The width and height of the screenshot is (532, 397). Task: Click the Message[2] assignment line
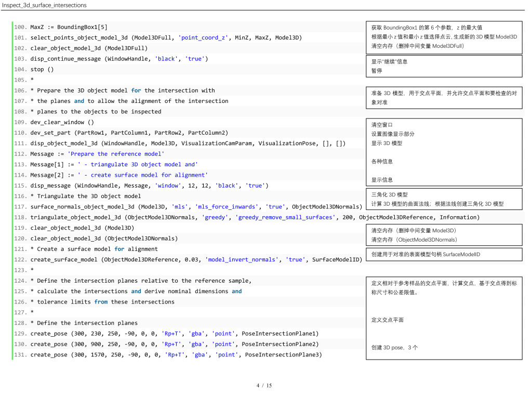(x=119, y=175)
